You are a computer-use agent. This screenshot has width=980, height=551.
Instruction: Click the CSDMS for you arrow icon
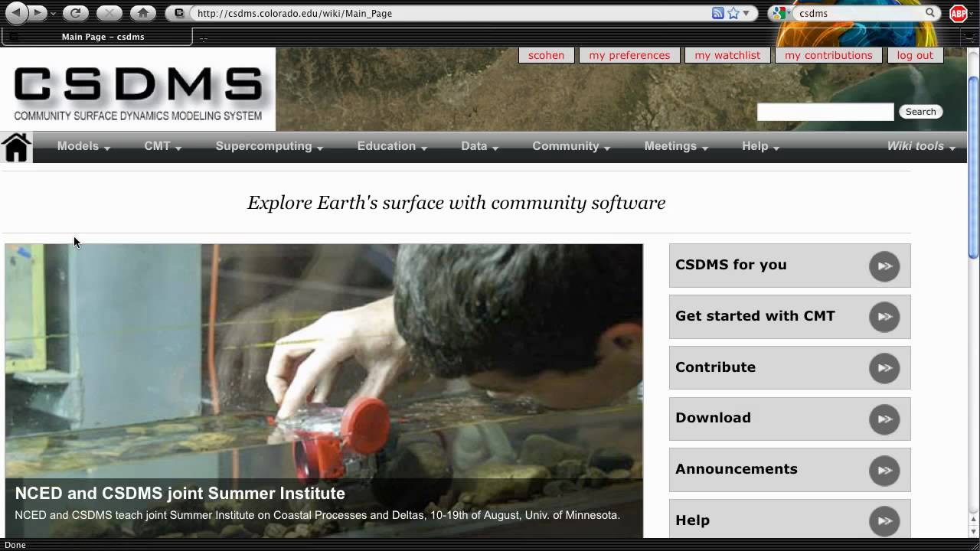[x=884, y=266]
